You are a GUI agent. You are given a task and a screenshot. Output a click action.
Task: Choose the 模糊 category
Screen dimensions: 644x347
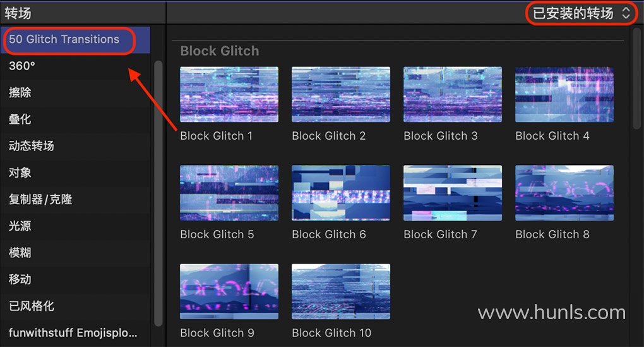(x=75, y=252)
